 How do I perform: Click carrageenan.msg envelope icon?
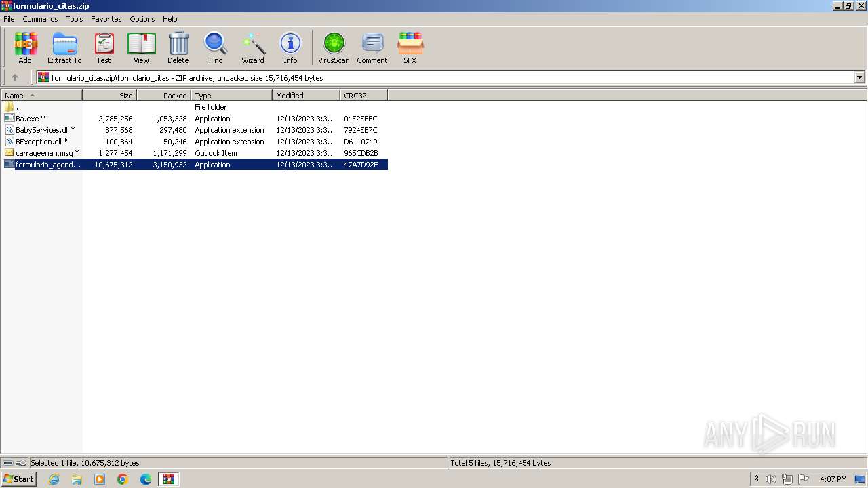click(9, 153)
